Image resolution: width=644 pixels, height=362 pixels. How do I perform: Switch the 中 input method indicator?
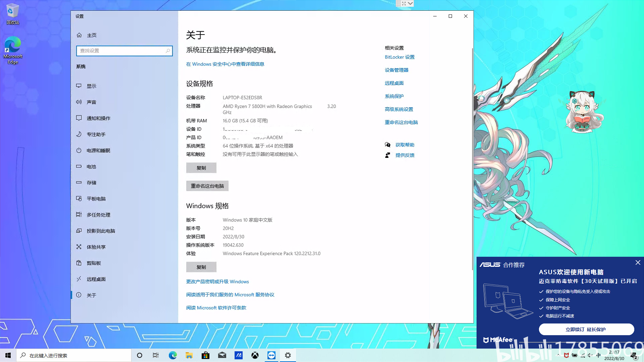598,355
